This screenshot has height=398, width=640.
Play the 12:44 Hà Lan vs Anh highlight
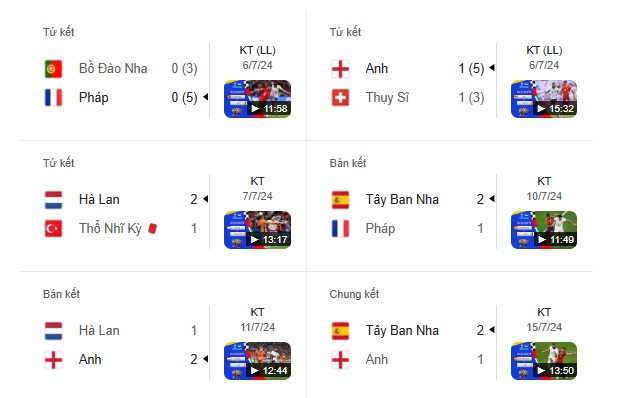[258, 361]
